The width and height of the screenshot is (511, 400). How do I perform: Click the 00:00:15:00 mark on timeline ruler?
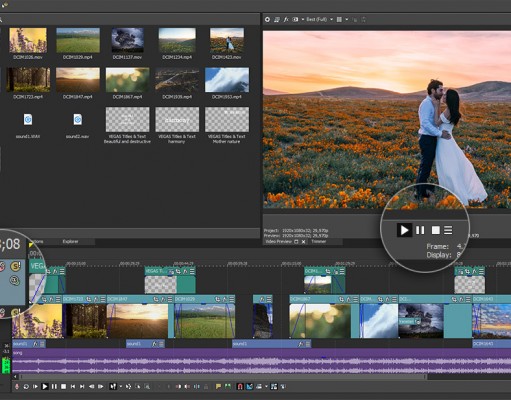pyautogui.click(x=76, y=263)
